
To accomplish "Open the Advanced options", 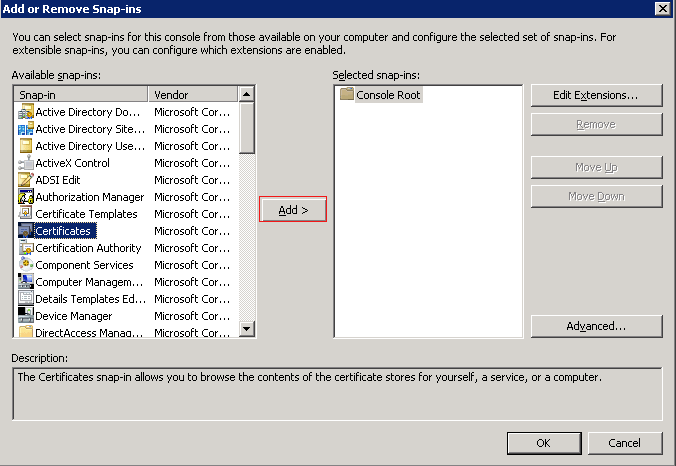I will click(x=597, y=326).
